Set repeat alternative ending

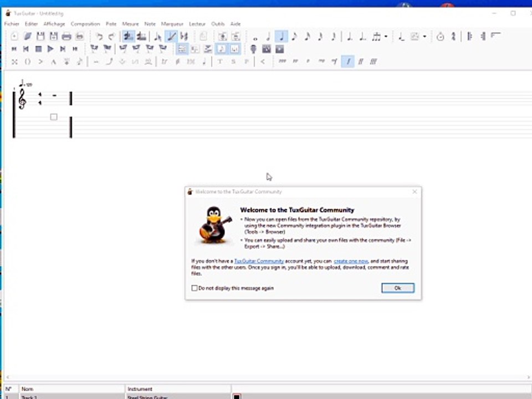pyautogui.click(x=495, y=35)
